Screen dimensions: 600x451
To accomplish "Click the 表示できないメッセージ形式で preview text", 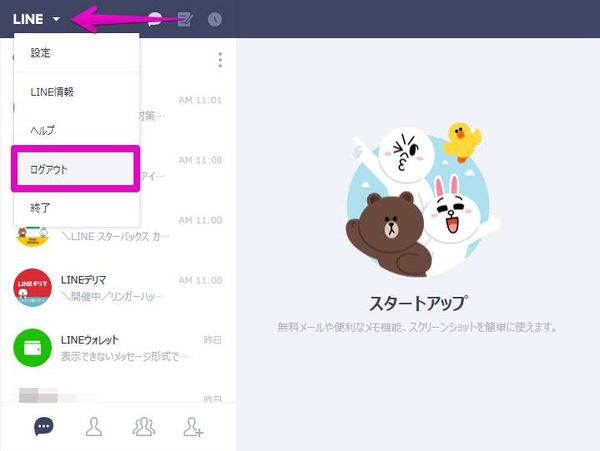I will pyautogui.click(x=125, y=357).
